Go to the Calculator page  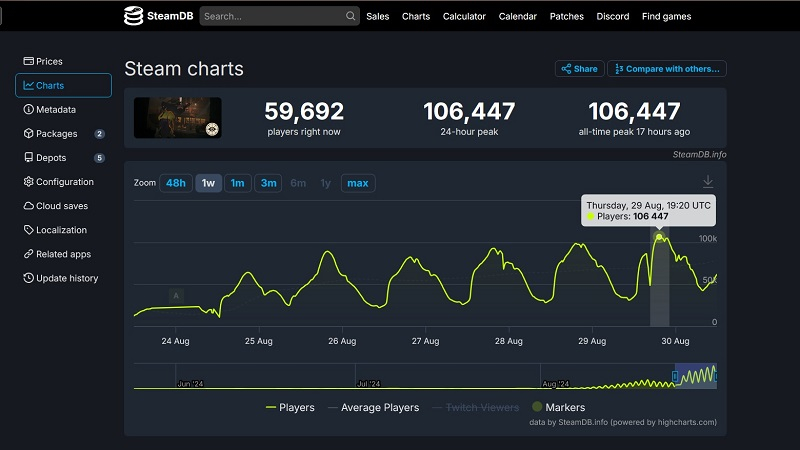tap(464, 16)
